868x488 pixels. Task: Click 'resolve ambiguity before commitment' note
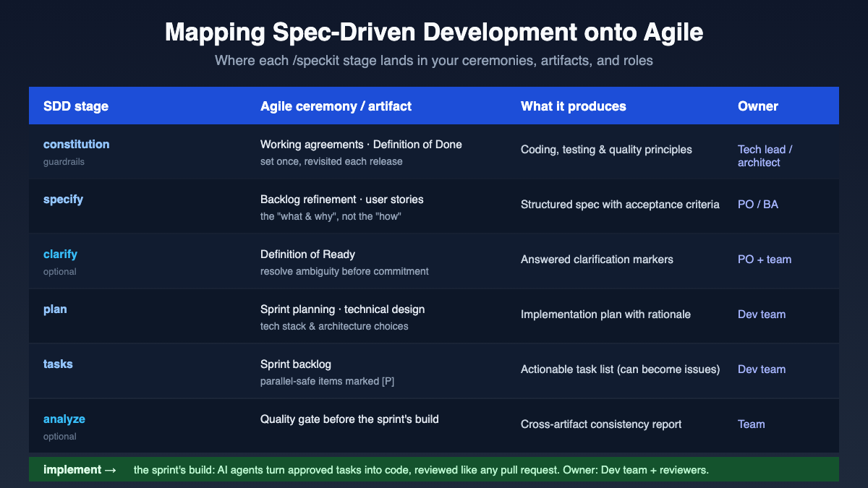pyautogui.click(x=344, y=272)
